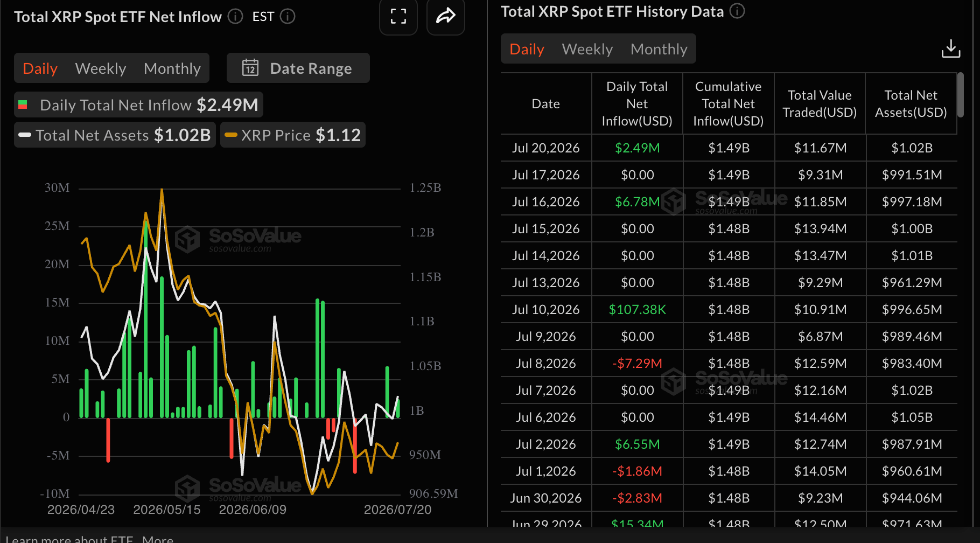Click Daily Total Net Inflow(USD) header
Screen dimensions: 980x543
(637, 104)
